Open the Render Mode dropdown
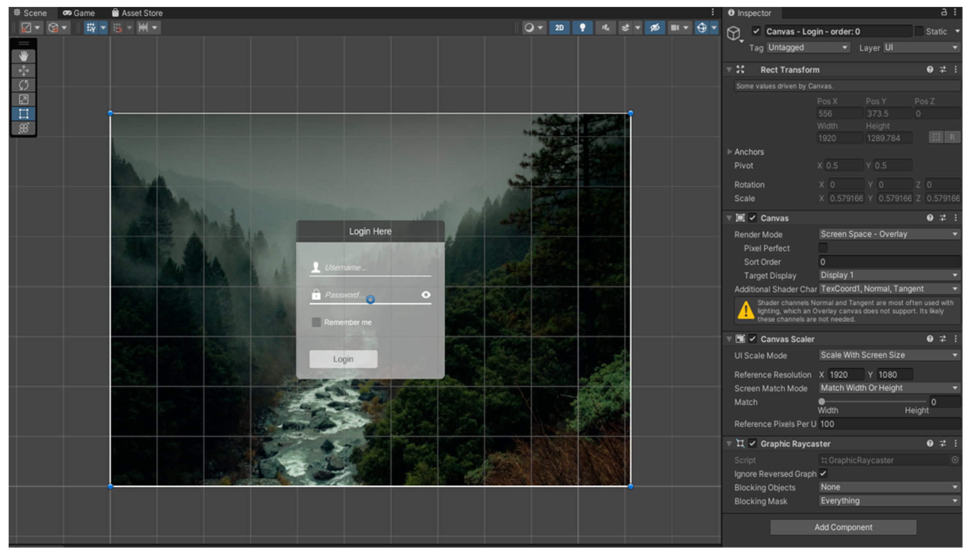This screenshot has height=560, width=970. click(888, 234)
